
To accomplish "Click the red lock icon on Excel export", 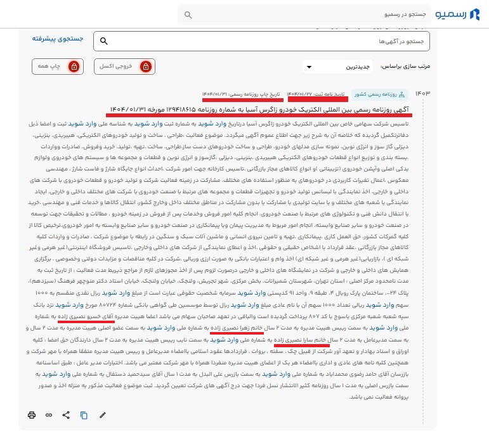I will [x=146, y=67].
